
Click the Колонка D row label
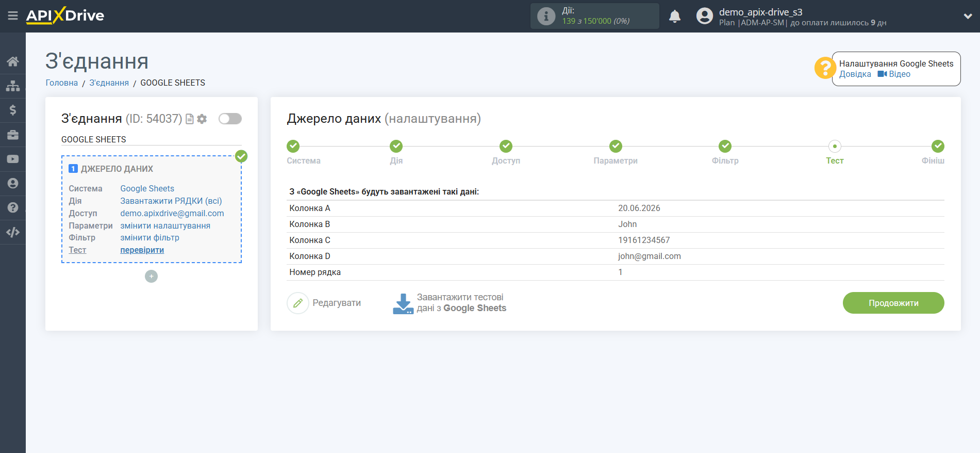pos(310,256)
